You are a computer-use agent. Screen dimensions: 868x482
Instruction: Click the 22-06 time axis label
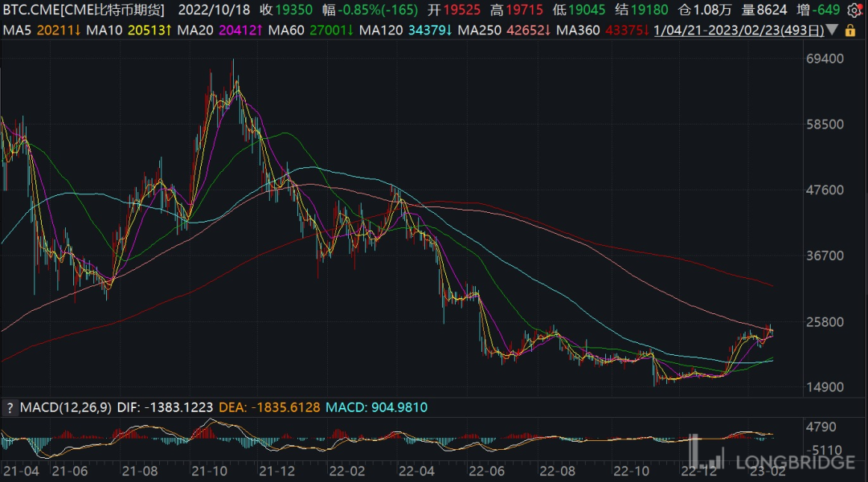(x=485, y=468)
